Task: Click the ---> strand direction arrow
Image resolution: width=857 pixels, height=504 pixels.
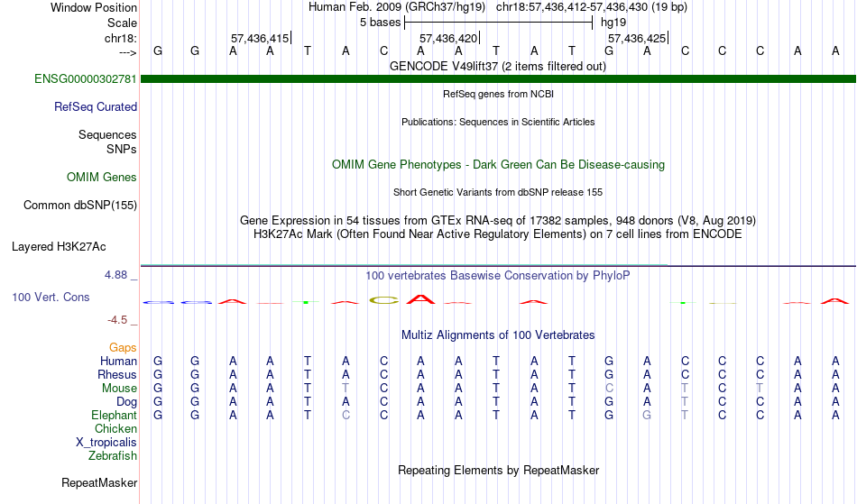Action: tap(128, 52)
